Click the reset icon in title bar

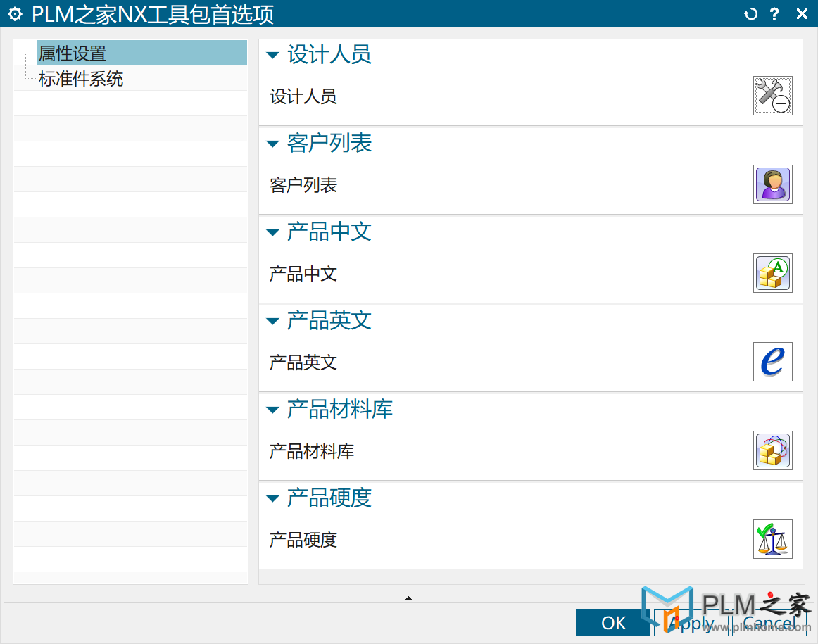point(750,14)
